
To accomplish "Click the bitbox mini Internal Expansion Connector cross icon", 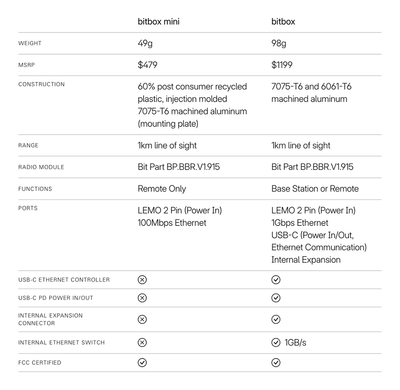I will [x=142, y=319].
